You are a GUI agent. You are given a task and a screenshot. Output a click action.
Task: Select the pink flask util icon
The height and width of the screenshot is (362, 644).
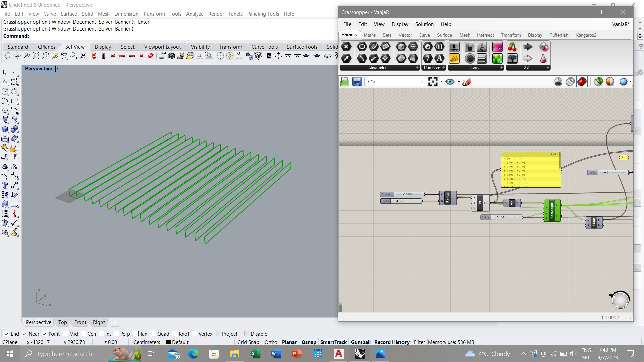click(x=543, y=58)
